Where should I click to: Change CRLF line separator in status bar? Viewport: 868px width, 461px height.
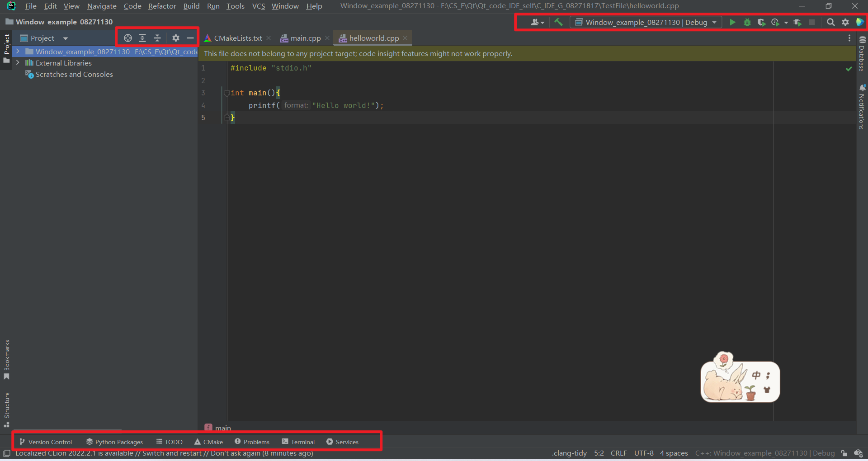618,453
